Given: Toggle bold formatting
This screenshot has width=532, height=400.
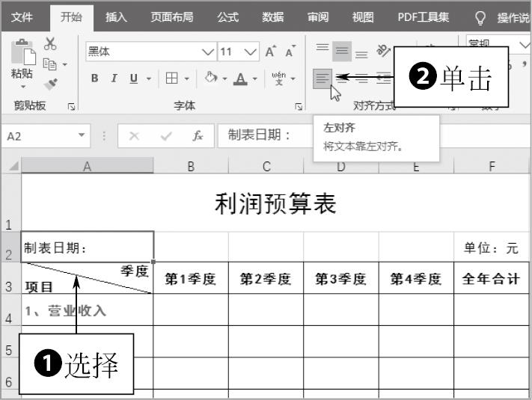Looking at the screenshot, I should click(x=95, y=79).
